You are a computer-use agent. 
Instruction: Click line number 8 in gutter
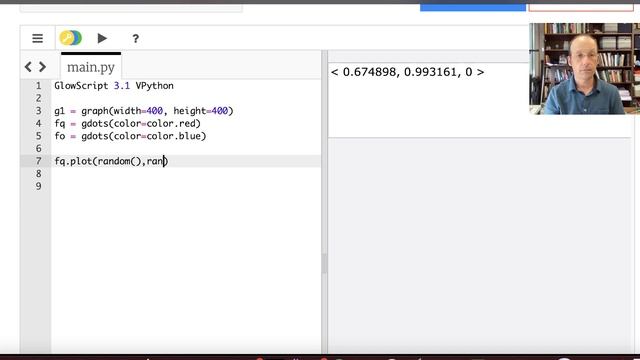pos(38,173)
